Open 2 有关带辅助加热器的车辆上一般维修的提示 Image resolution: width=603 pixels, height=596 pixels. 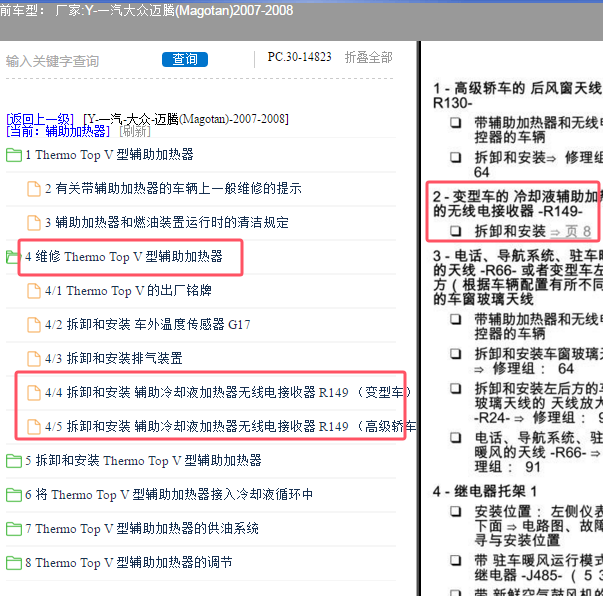click(x=173, y=188)
